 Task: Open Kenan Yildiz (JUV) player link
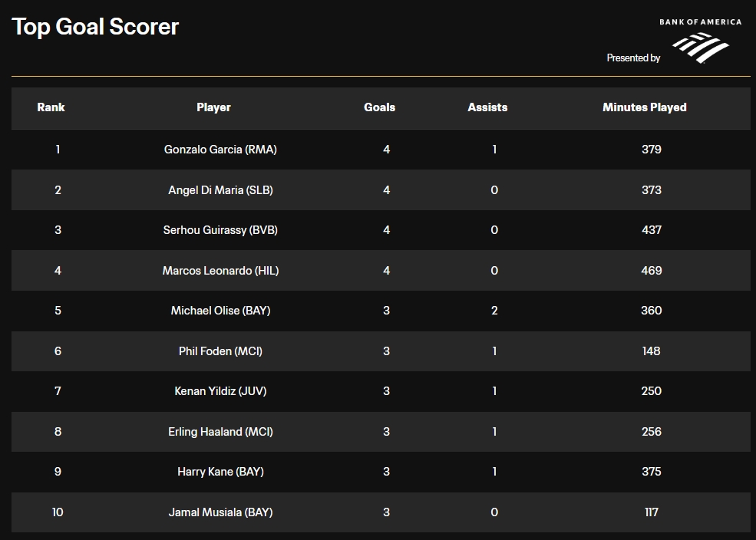pyautogui.click(x=220, y=391)
